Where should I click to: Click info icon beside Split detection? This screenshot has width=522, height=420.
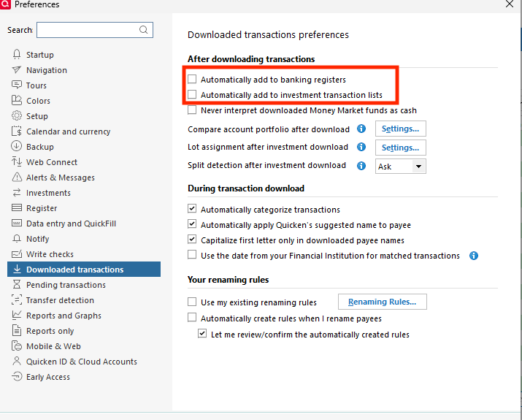361,166
